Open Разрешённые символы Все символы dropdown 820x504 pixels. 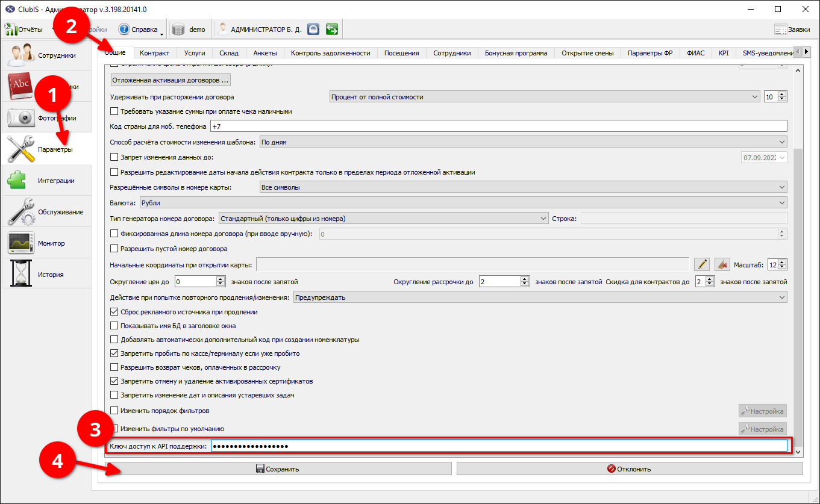point(523,187)
